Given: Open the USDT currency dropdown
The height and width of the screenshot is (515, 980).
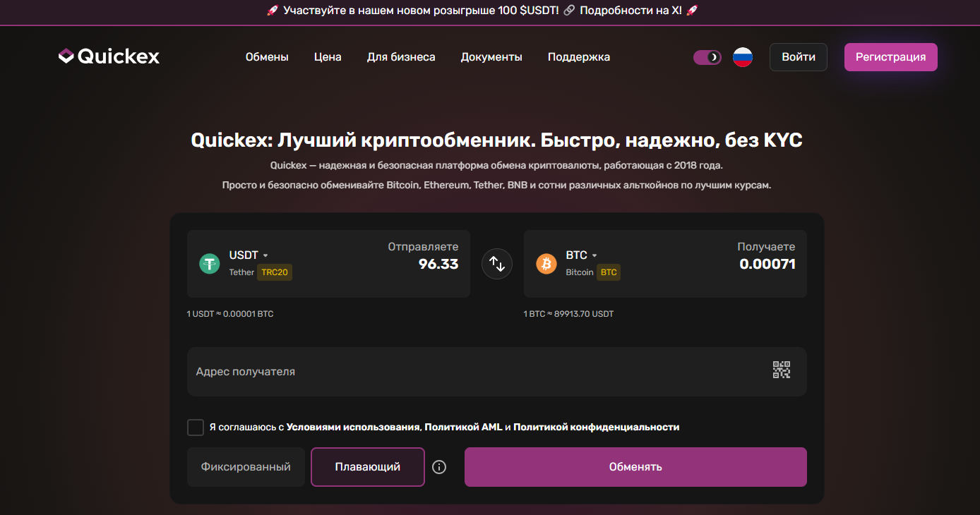Looking at the screenshot, I should click(x=249, y=255).
